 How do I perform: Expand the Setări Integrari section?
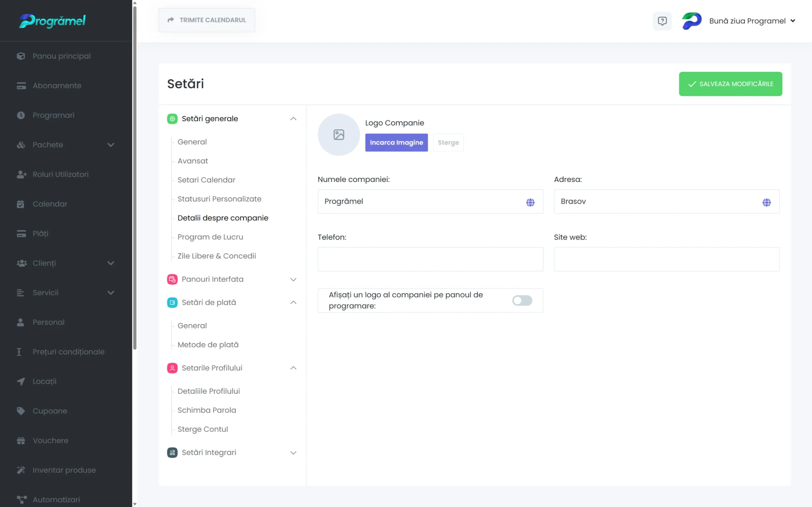click(x=293, y=453)
